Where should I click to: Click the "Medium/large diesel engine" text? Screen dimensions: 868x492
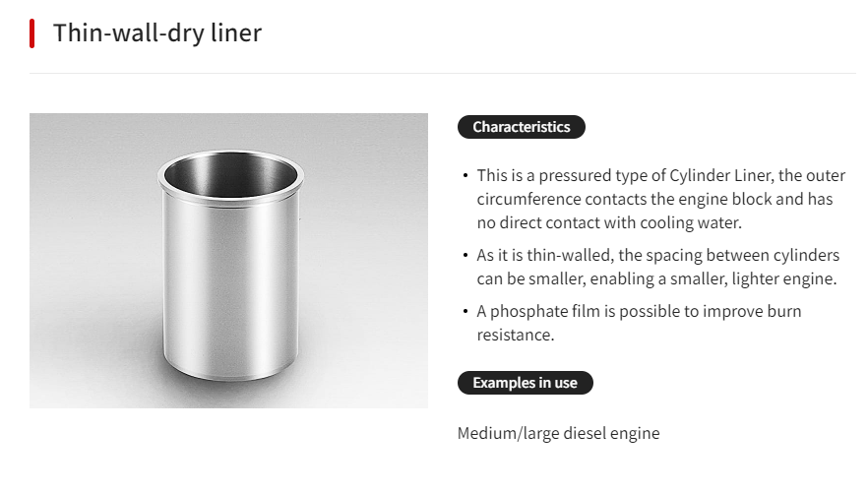558,433
